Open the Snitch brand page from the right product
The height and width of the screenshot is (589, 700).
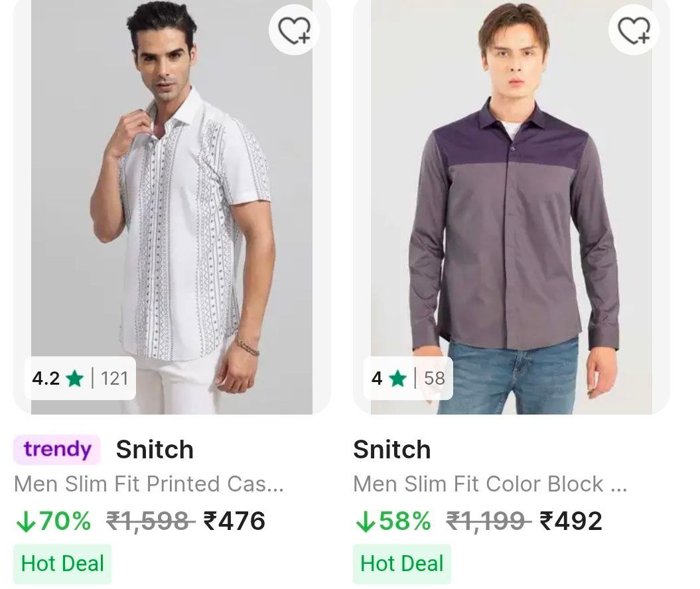coord(391,449)
